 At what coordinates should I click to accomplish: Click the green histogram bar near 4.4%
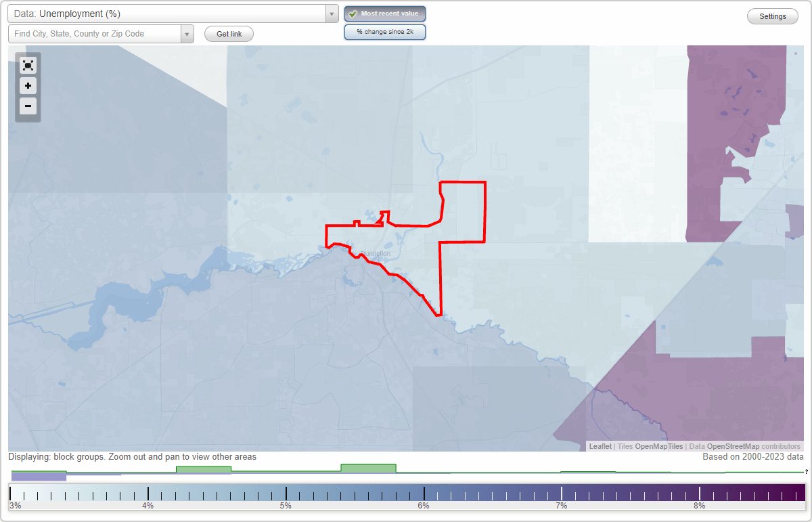204,469
